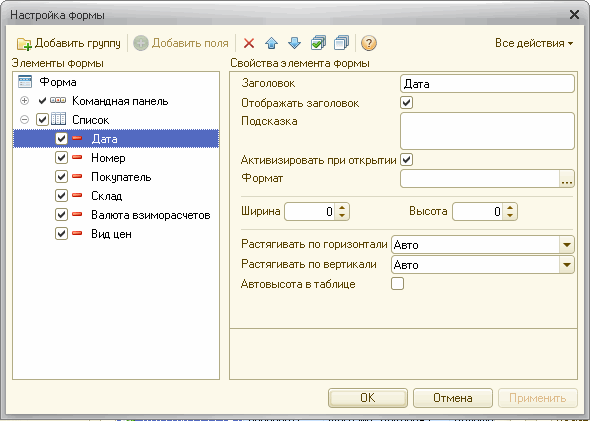Screen dimensions: 590x421
Task: Decrease Высота with the down spinner arrow
Action: 509,216
